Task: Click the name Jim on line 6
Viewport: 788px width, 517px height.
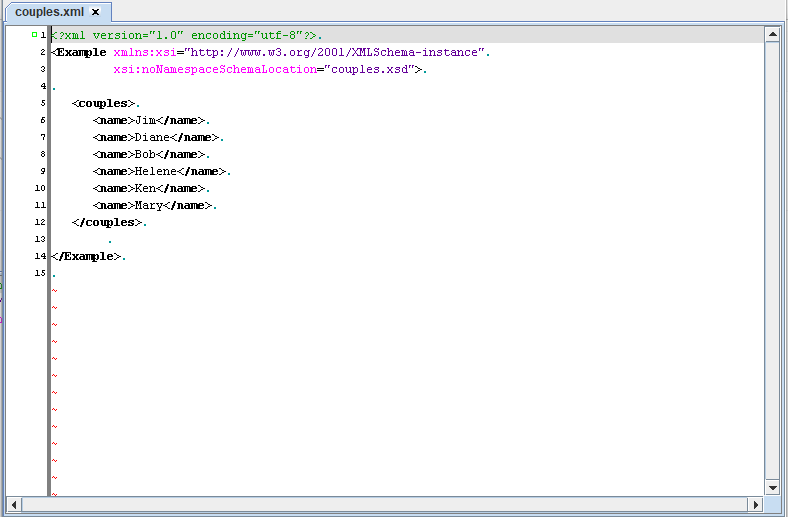Action: [x=146, y=120]
